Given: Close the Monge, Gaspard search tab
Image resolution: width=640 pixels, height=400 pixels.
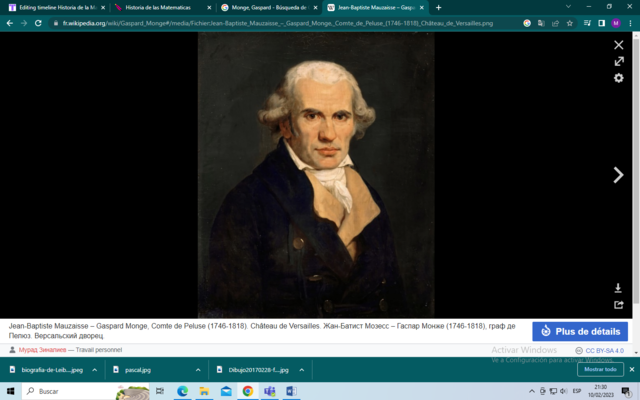Looking at the screenshot, I should point(315,7).
